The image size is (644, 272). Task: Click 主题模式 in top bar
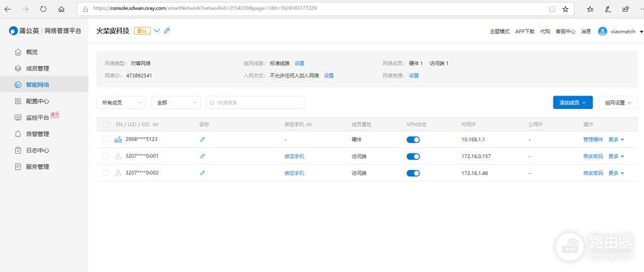[x=499, y=31]
